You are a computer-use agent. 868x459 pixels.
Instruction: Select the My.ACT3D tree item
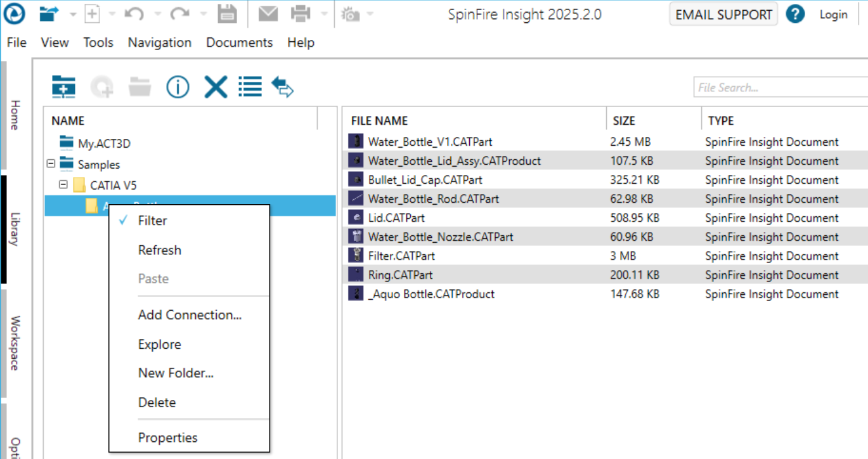104,143
